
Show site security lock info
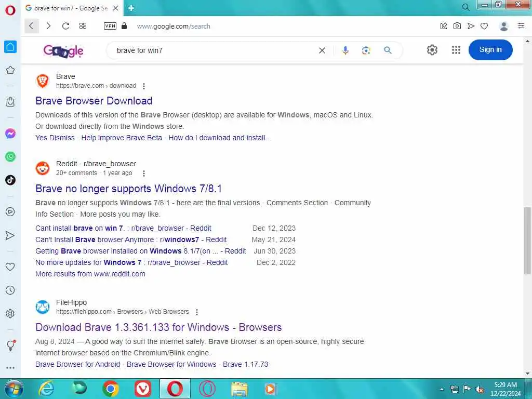tap(124, 26)
